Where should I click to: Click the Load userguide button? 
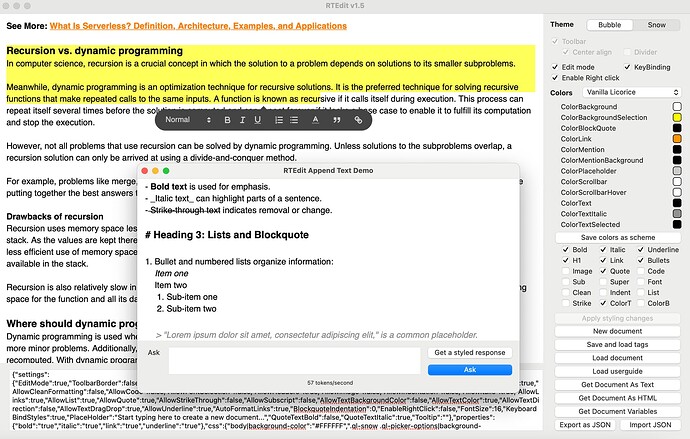(x=617, y=371)
